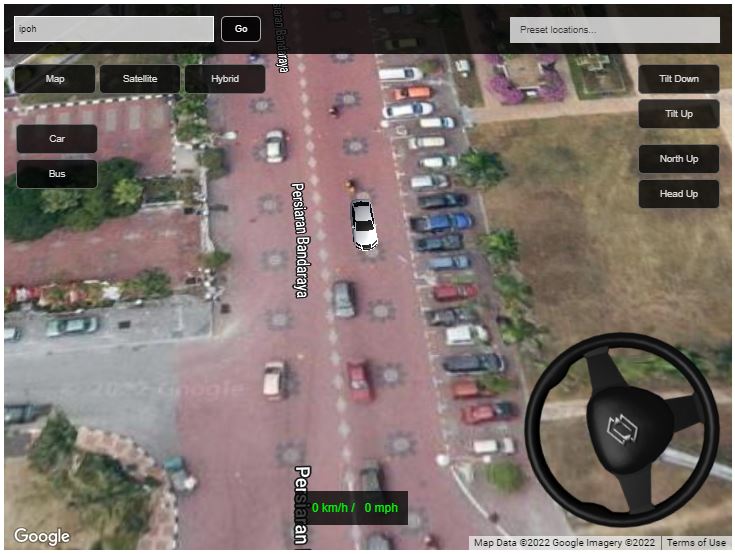Open the Preset locations dropdown
Screen dimensions: 735x554
tap(615, 30)
